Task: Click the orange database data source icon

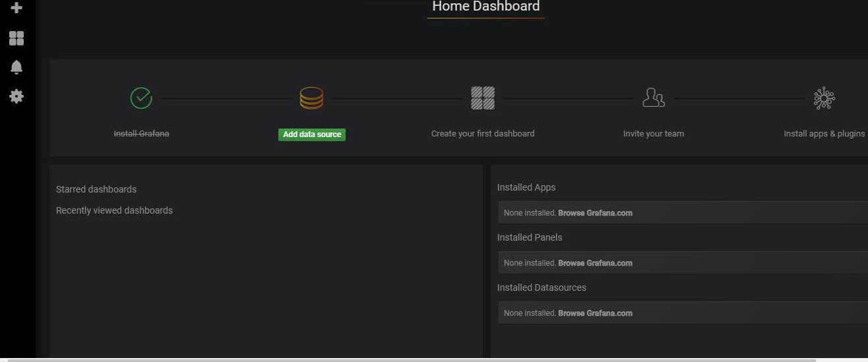Action: coord(312,98)
